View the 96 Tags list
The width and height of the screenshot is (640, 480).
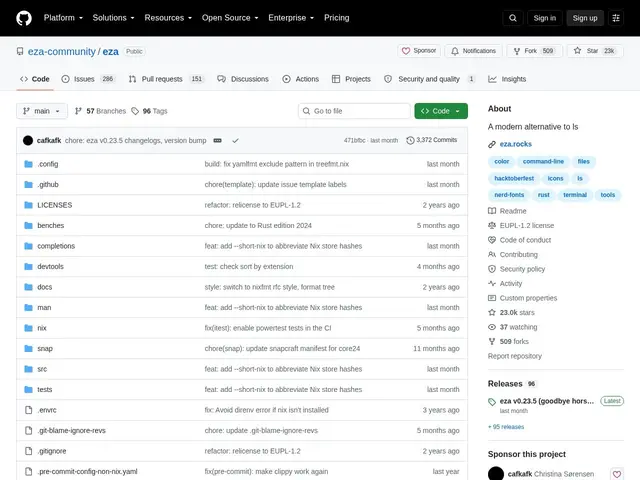(x=149, y=111)
